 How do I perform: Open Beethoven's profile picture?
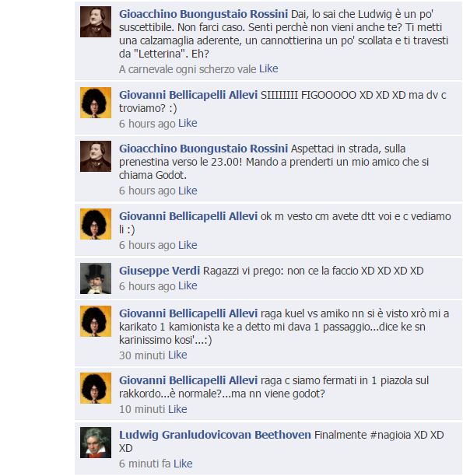pyautogui.click(x=96, y=443)
